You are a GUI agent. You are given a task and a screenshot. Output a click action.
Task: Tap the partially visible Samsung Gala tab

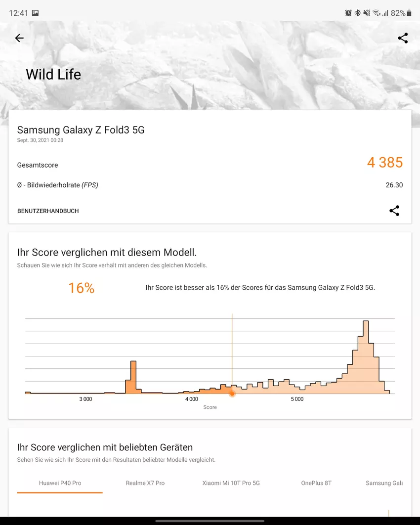click(x=384, y=483)
